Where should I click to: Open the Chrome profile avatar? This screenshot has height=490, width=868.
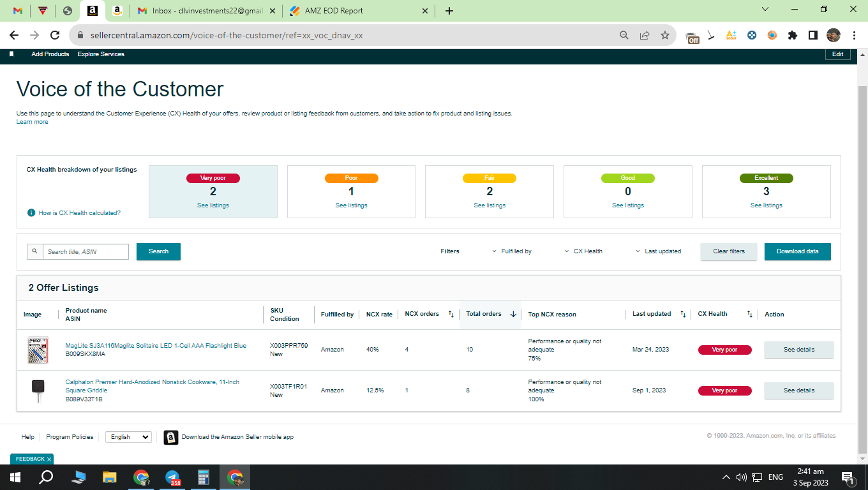[834, 35]
